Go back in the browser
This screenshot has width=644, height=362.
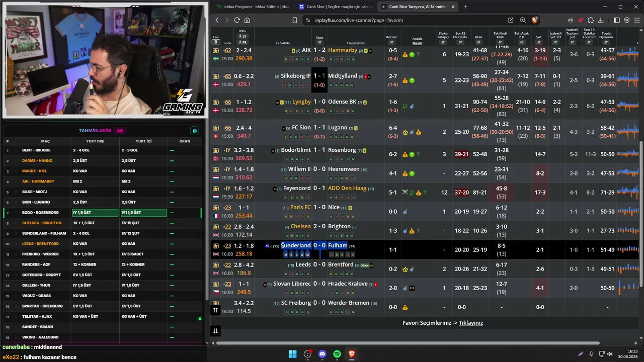217,20
